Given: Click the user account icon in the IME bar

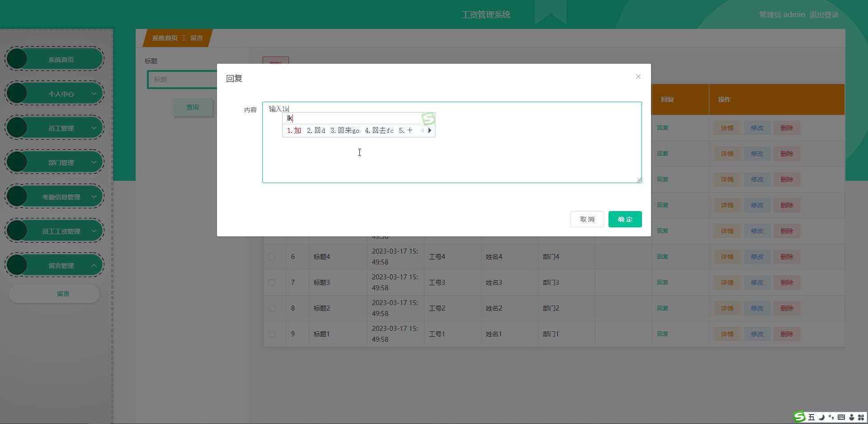Looking at the screenshot, I should click(x=852, y=417).
